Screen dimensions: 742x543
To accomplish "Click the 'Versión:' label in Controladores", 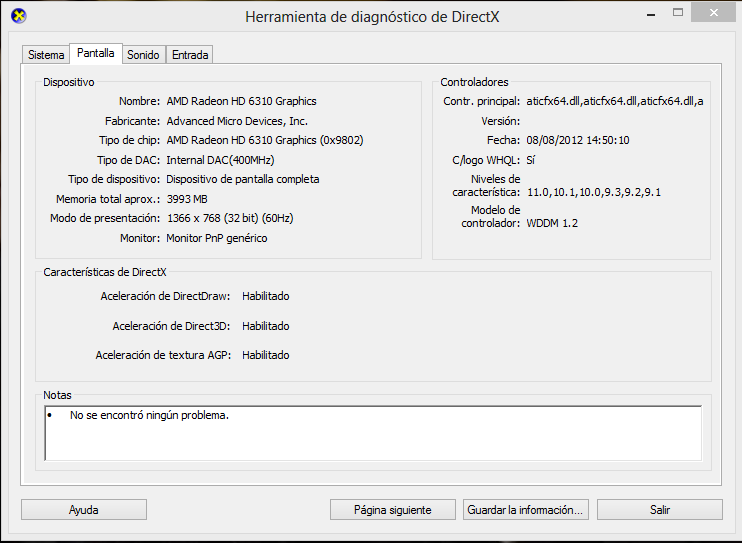I will [x=501, y=121].
